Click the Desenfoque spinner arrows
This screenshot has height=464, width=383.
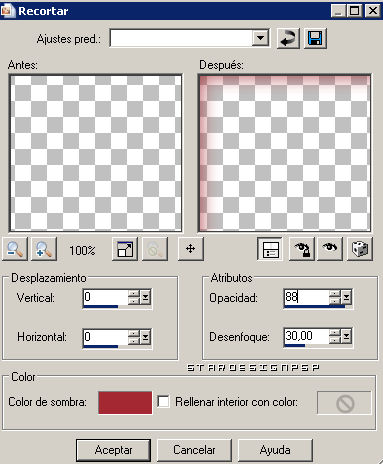tap(335, 337)
